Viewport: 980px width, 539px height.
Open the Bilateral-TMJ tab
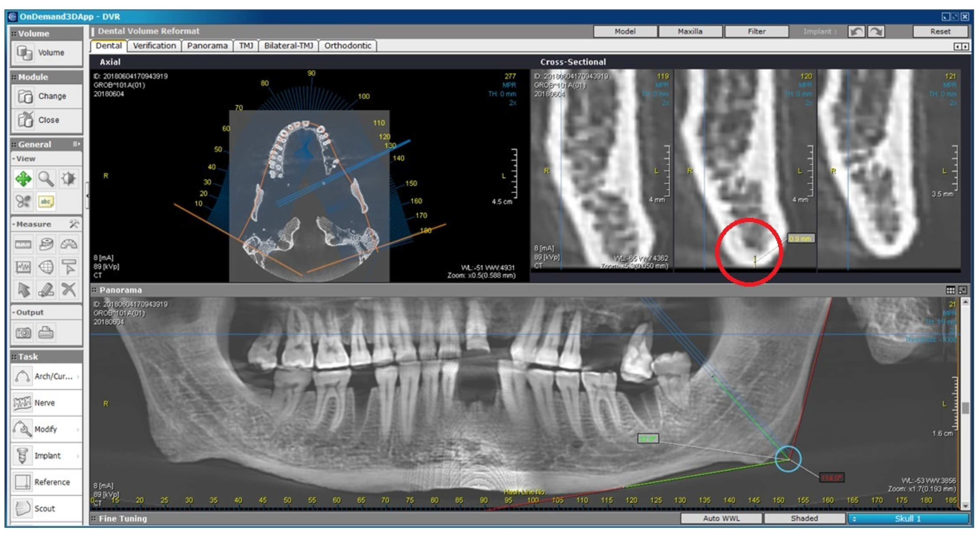coord(288,46)
